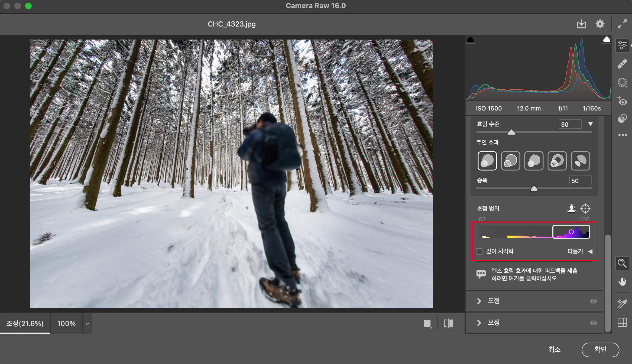Click the save image download icon
Image resolution: width=632 pixels, height=364 pixels.
click(x=581, y=24)
